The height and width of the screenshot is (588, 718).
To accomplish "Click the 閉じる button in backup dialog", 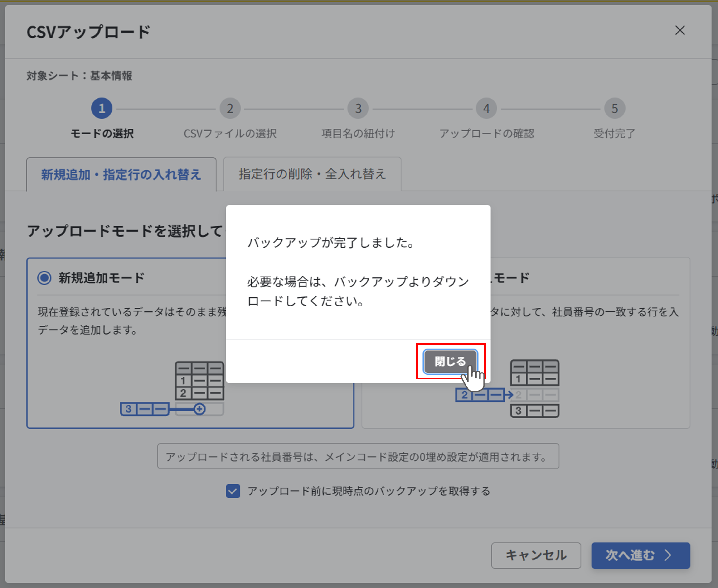I will (450, 361).
